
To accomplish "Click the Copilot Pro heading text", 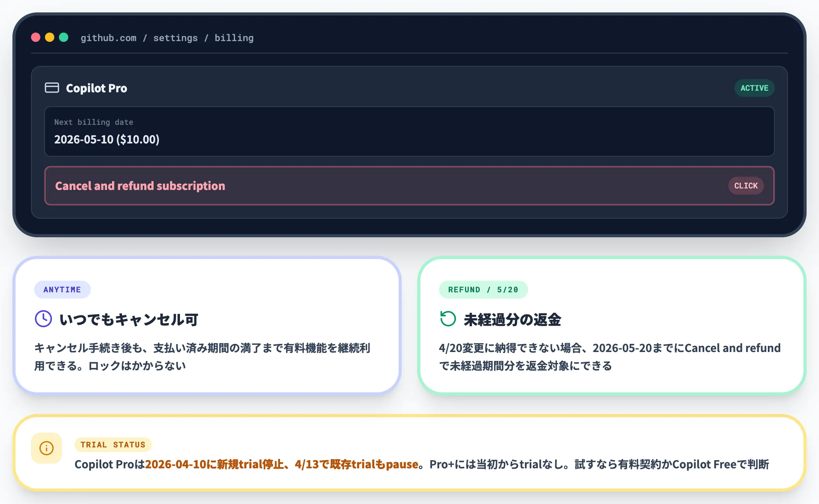I will (x=97, y=88).
